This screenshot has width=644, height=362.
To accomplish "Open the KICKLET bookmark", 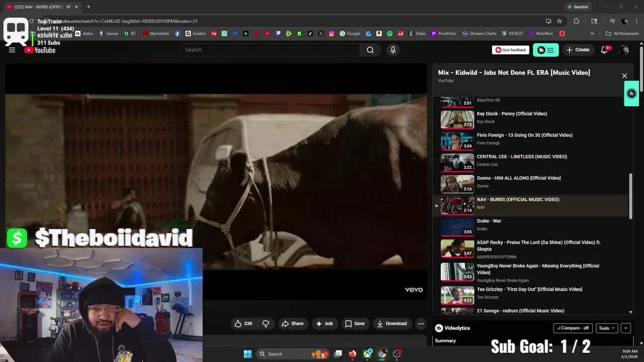I will pyautogui.click(x=512, y=34).
